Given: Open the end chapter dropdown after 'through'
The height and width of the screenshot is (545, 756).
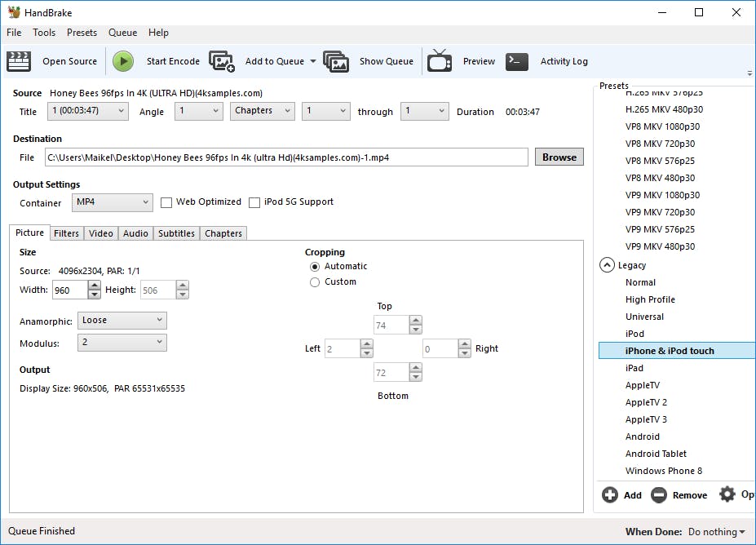Looking at the screenshot, I should click(424, 111).
